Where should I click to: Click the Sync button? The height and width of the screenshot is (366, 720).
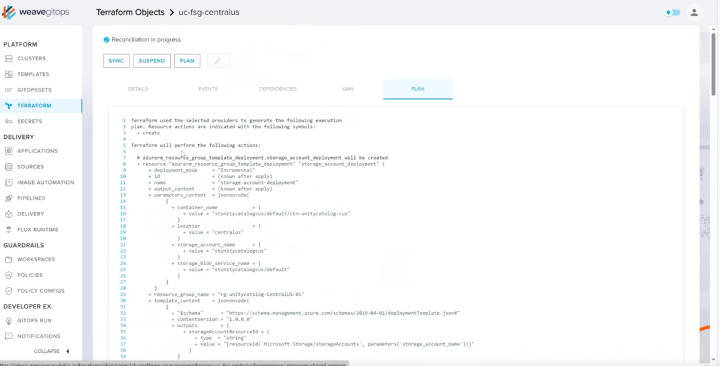(116, 61)
